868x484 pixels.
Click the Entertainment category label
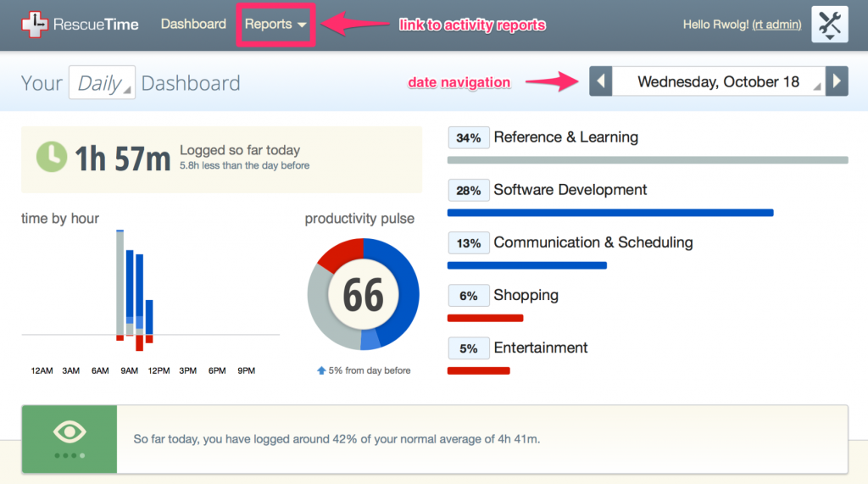[540, 348]
